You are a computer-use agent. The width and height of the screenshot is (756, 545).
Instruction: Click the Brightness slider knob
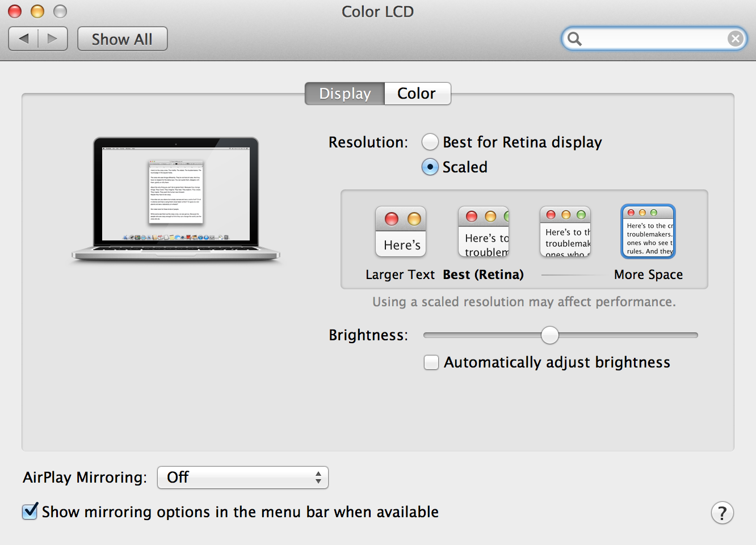pos(549,335)
